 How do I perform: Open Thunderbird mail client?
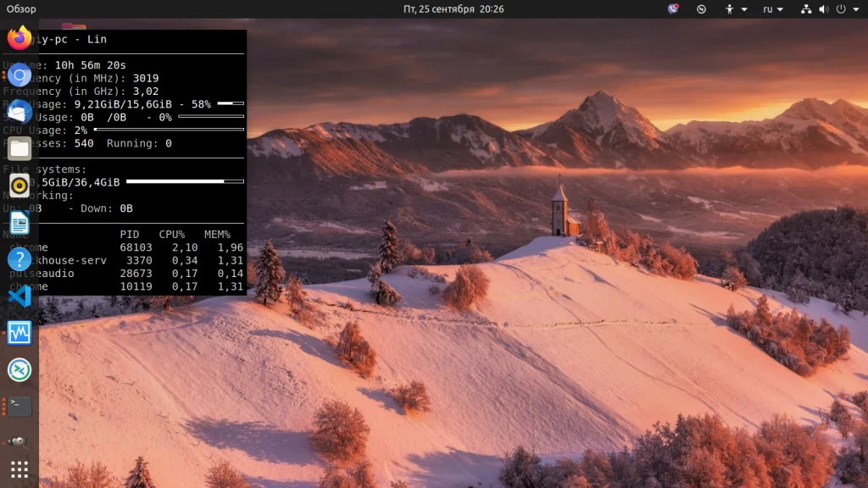[19, 112]
